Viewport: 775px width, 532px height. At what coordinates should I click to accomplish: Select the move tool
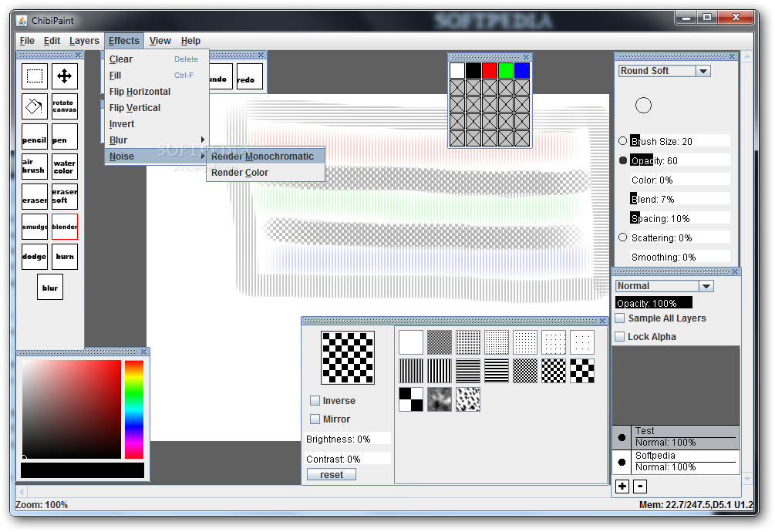[65, 76]
